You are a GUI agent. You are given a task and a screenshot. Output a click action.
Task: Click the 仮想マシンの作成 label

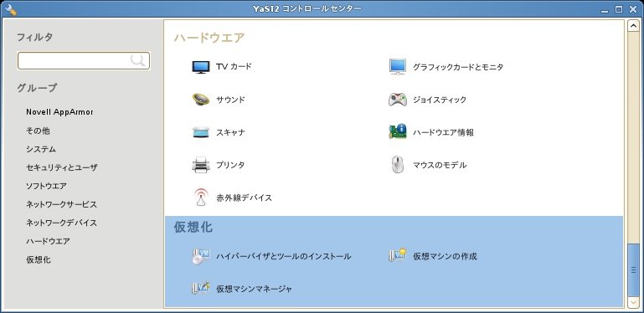tap(445, 257)
